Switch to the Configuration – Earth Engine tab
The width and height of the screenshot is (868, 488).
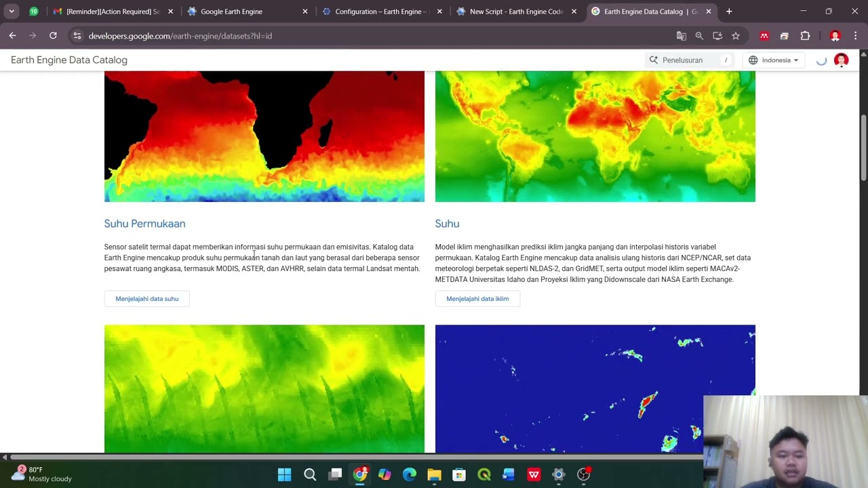[382, 12]
